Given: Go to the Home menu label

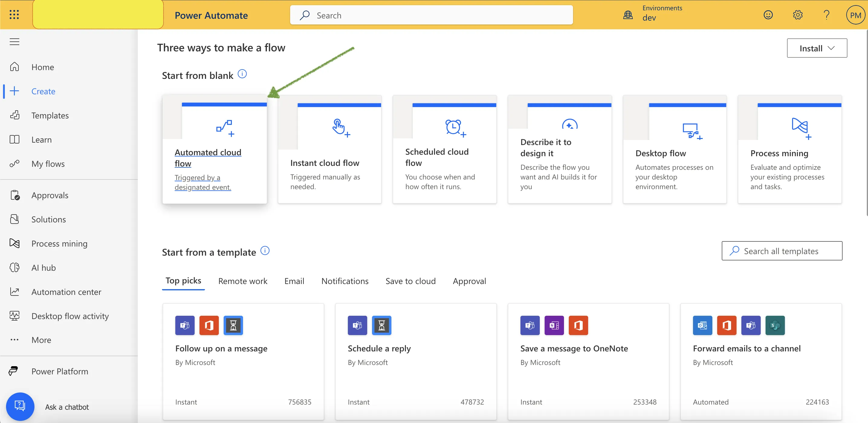Looking at the screenshot, I should coord(43,67).
